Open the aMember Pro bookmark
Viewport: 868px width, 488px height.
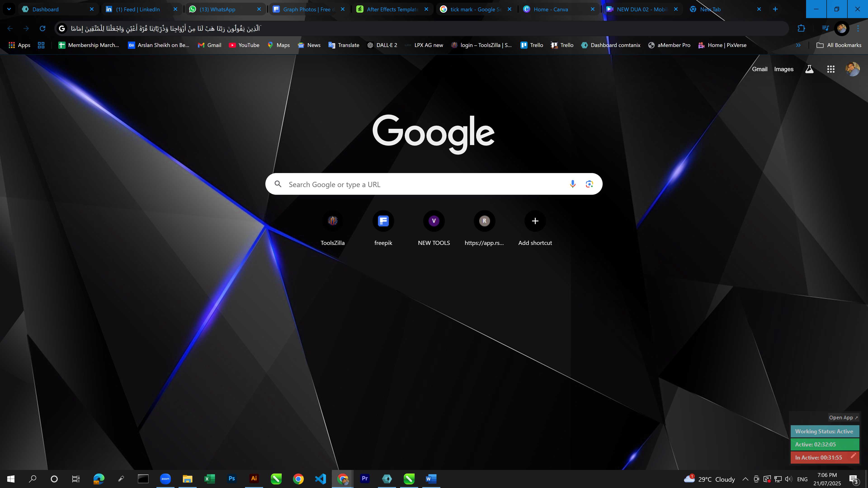669,45
